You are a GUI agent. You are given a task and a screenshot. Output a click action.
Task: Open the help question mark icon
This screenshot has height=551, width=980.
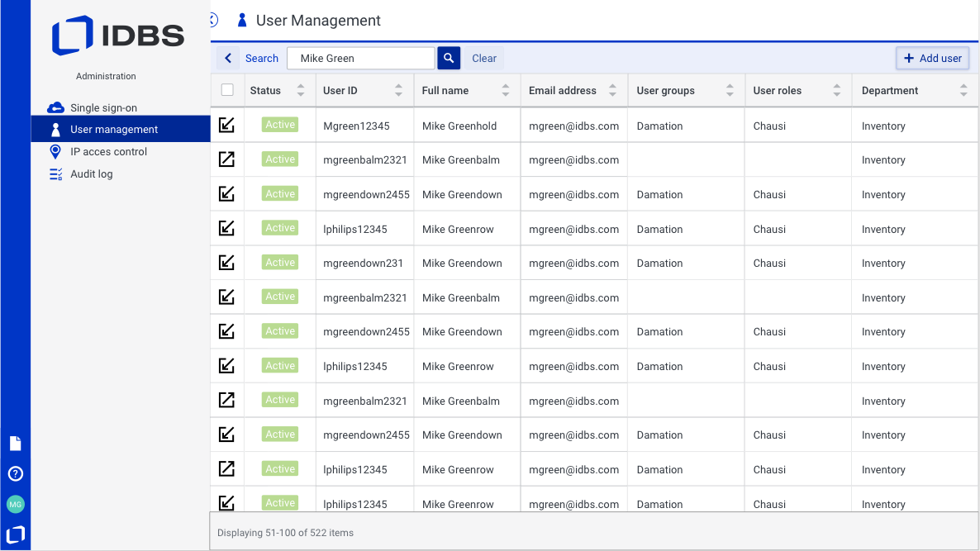pyautogui.click(x=15, y=473)
